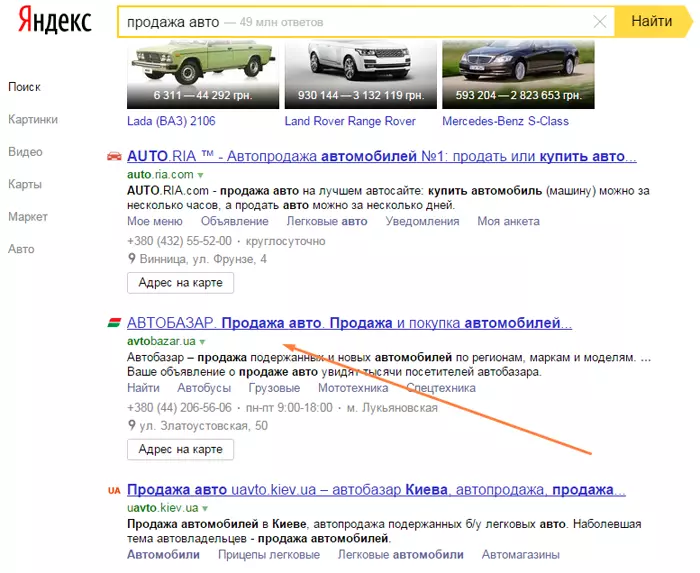Go to Маркет in the sidebar
The width and height of the screenshot is (700, 573).
pyautogui.click(x=28, y=217)
